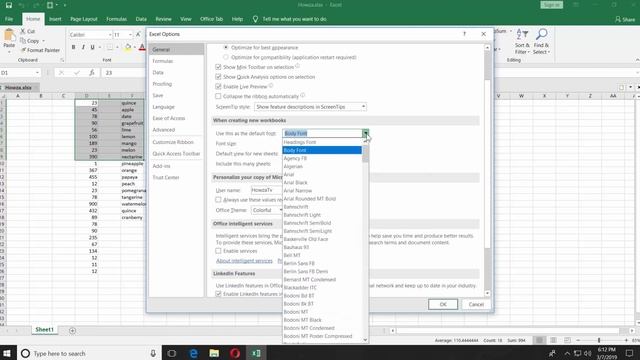Select Optimize for best appearance radio button
640x360 pixels.
(226, 48)
